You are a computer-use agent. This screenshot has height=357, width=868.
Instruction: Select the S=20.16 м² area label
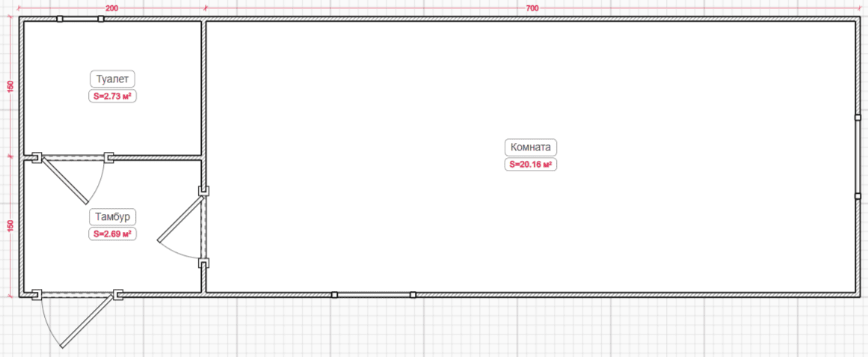530,165
